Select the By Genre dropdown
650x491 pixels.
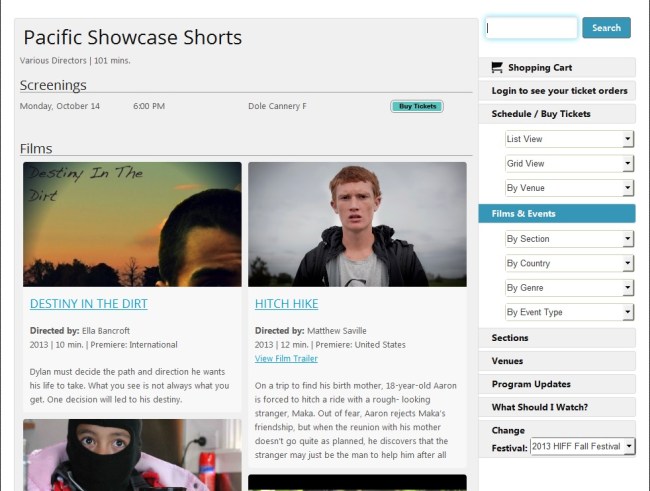pyautogui.click(x=570, y=288)
